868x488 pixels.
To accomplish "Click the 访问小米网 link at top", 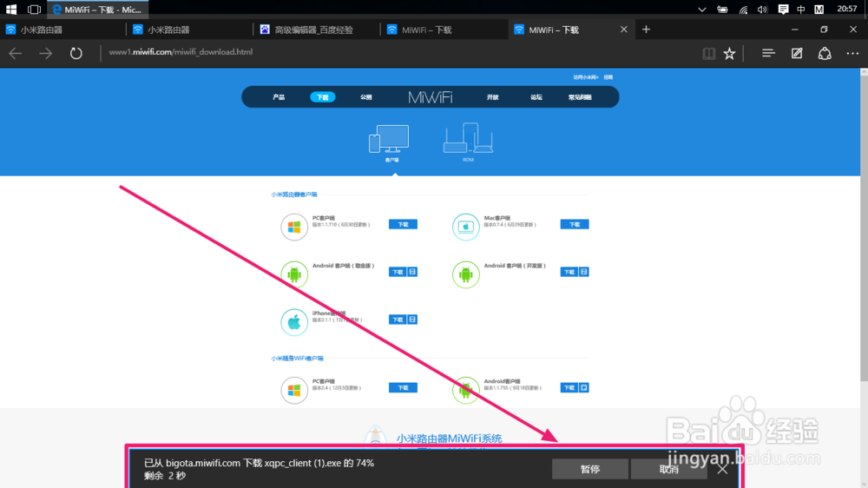I will pos(586,77).
